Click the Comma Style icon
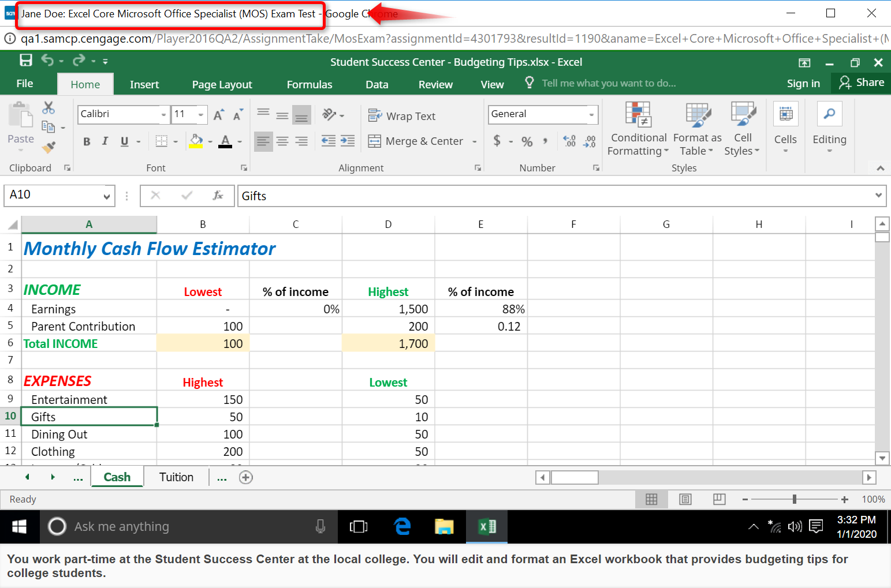Screen dimensions: 891x588 click(545, 141)
